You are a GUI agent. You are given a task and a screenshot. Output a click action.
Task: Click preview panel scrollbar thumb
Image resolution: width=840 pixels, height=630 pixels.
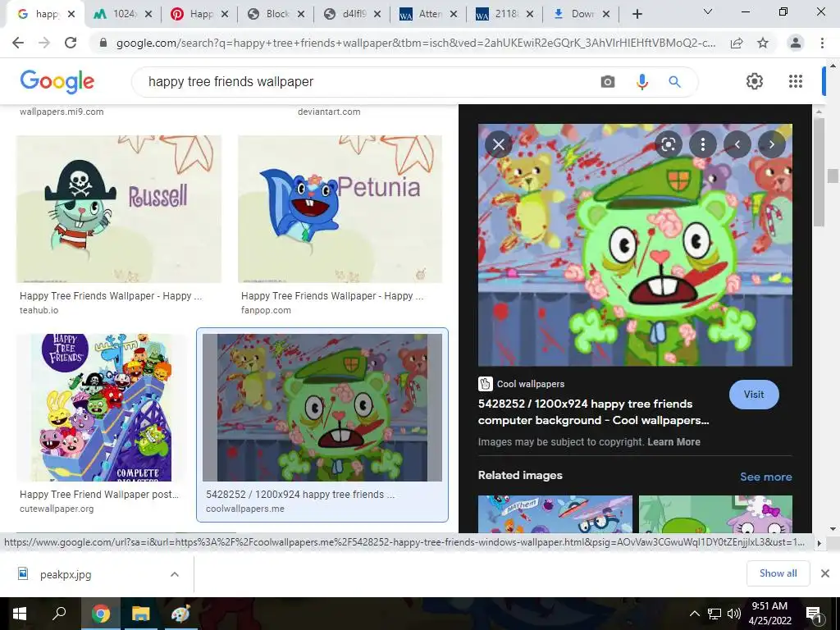pyautogui.click(x=819, y=171)
